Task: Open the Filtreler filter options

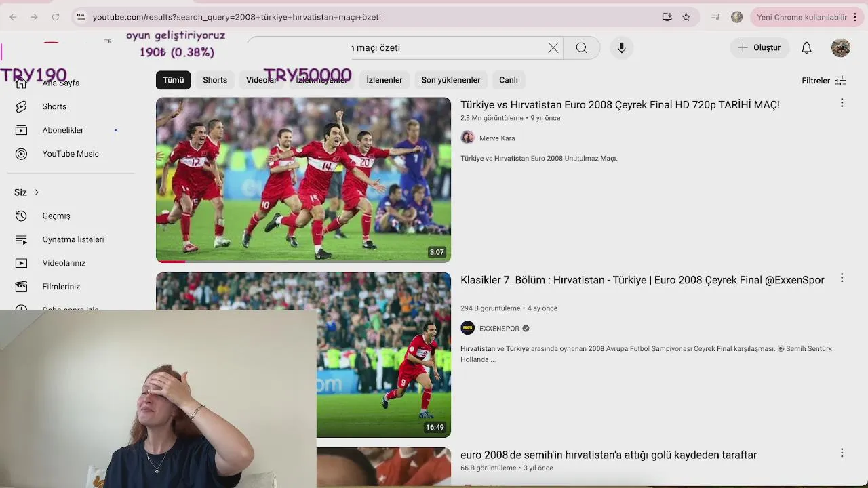Action: [x=824, y=81]
